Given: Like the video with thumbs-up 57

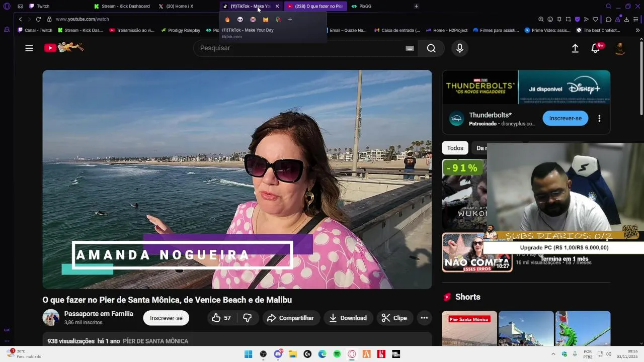Looking at the screenshot, I should [x=221, y=318].
